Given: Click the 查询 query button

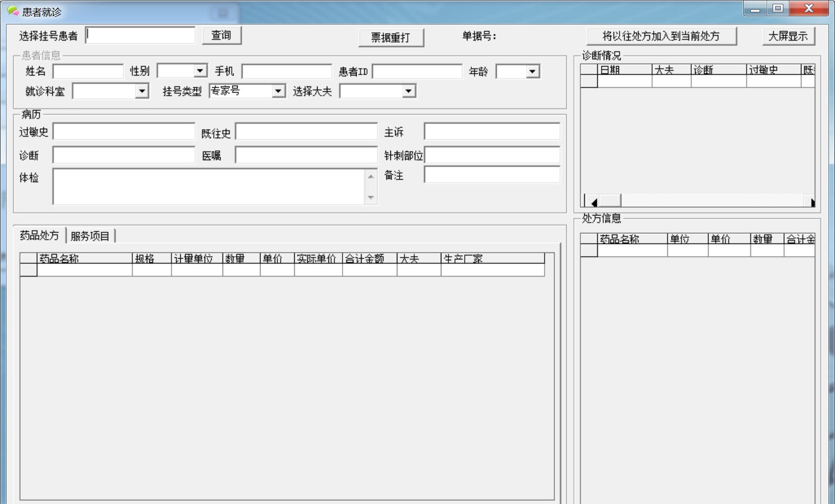Looking at the screenshot, I should [x=222, y=35].
